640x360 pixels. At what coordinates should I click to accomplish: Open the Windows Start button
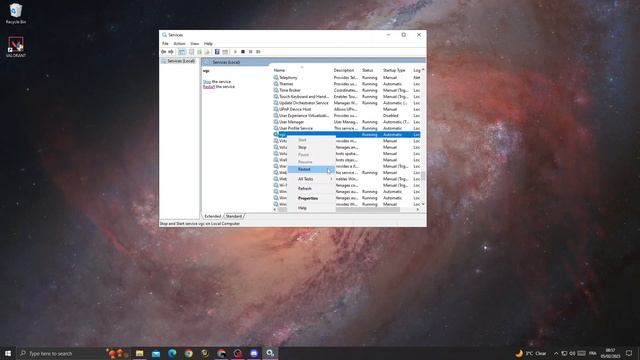[8, 353]
